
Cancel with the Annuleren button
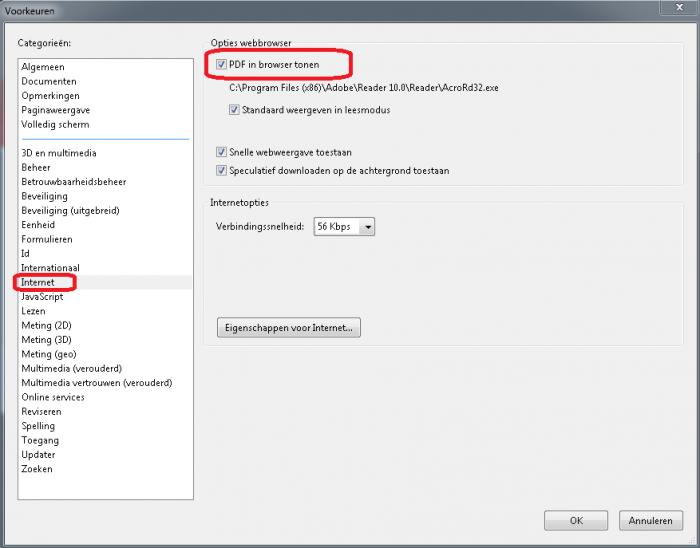pyautogui.click(x=650, y=520)
